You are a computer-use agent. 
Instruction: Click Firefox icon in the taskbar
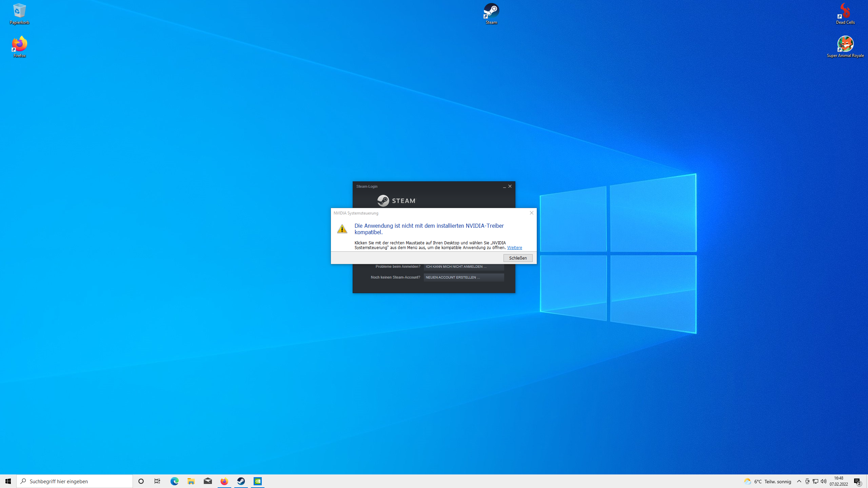point(224,481)
